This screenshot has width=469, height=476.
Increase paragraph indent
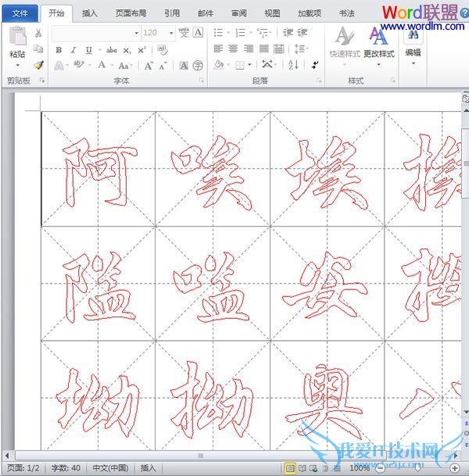302,33
